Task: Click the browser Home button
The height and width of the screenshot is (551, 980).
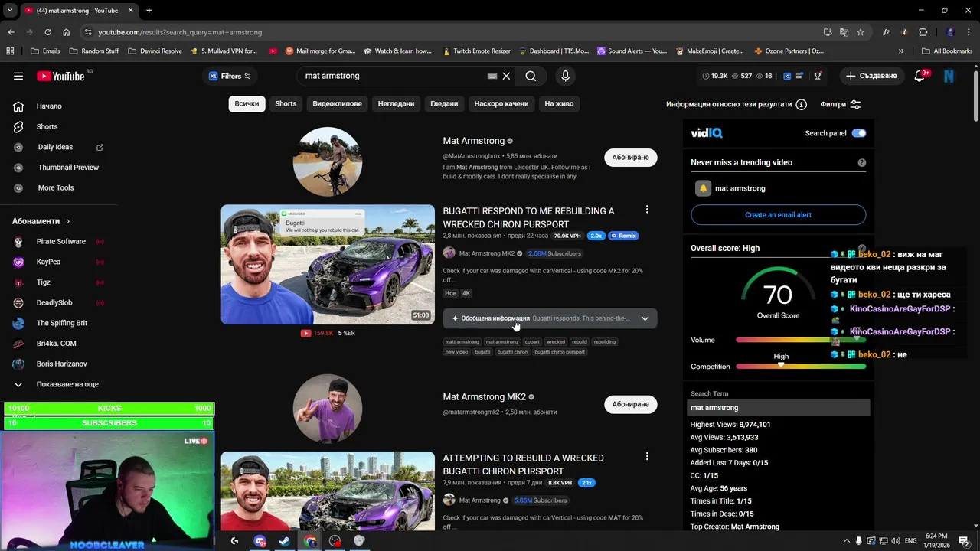Action: (66, 32)
